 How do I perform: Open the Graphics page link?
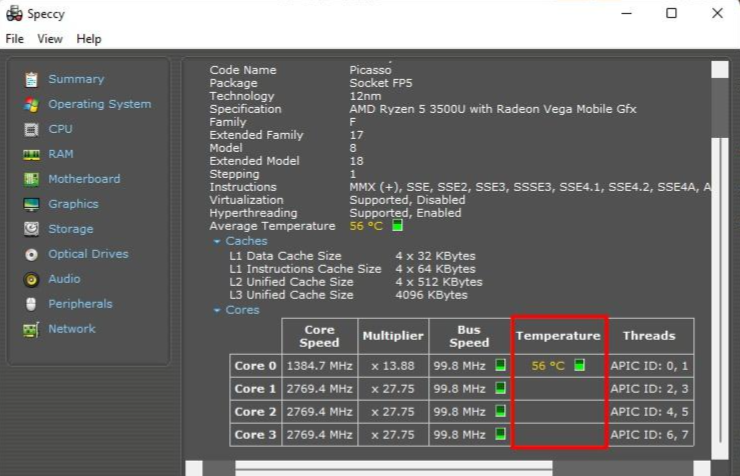coord(73,204)
